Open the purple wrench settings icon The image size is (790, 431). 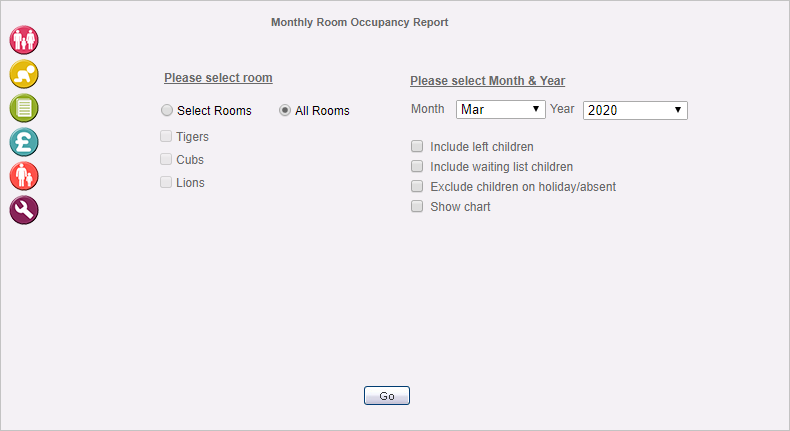point(24,210)
